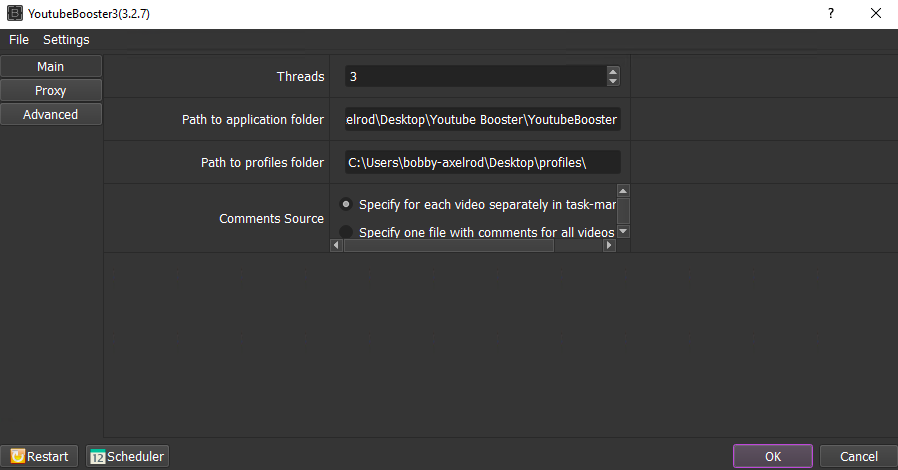Click Comments Source scroll up arrow
The height and width of the screenshot is (470, 898).
623,191
